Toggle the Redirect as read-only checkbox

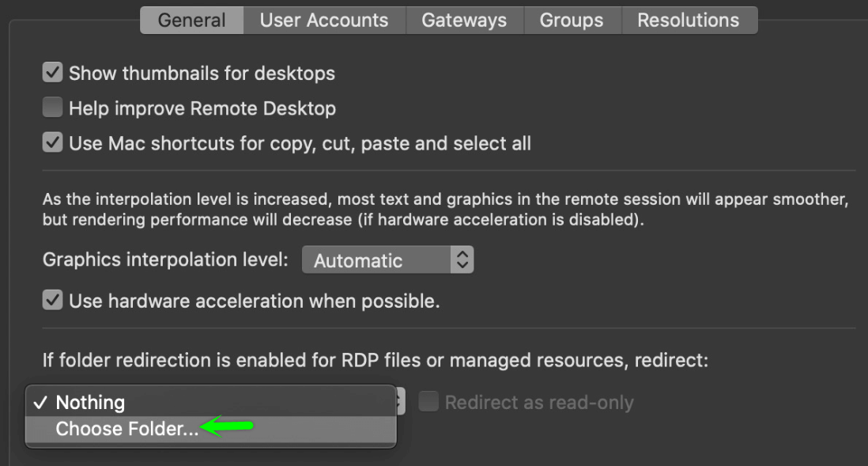tap(428, 402)
